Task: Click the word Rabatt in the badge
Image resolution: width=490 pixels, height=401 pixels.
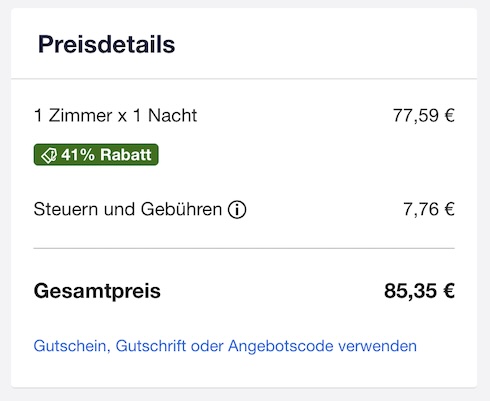Action: coord(126,155)
